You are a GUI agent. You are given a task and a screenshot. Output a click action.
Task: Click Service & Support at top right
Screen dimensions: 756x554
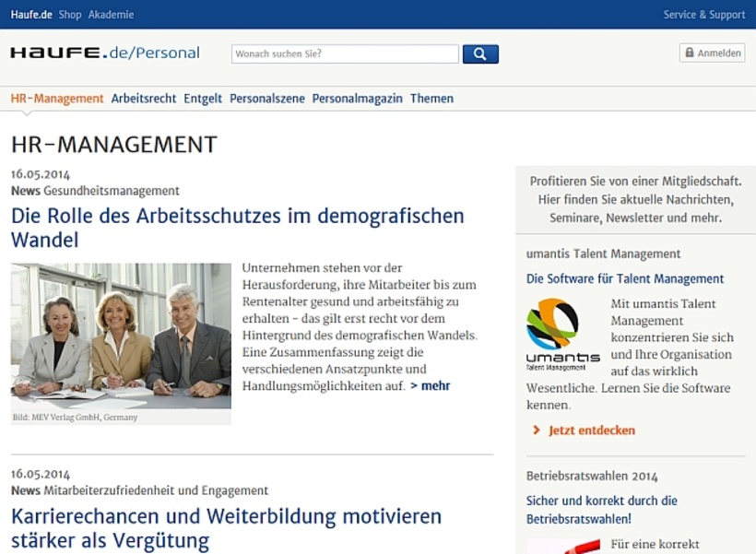click(703, 14)
